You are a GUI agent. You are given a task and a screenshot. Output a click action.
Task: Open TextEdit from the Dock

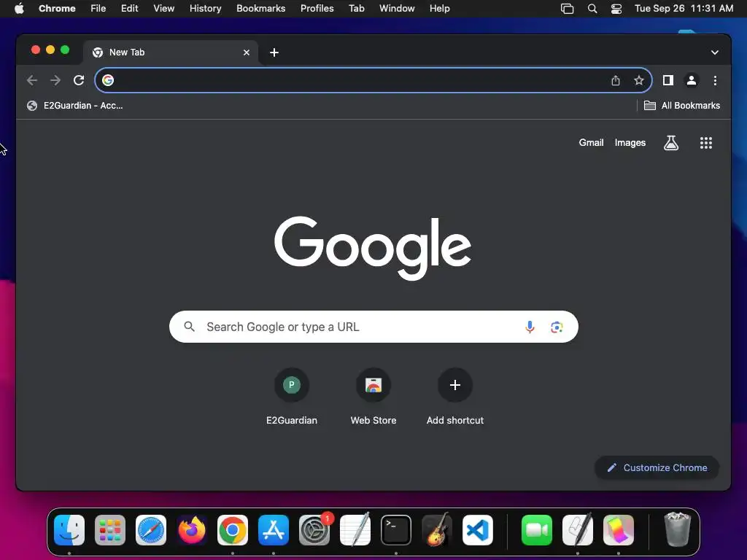pos(355,530)
